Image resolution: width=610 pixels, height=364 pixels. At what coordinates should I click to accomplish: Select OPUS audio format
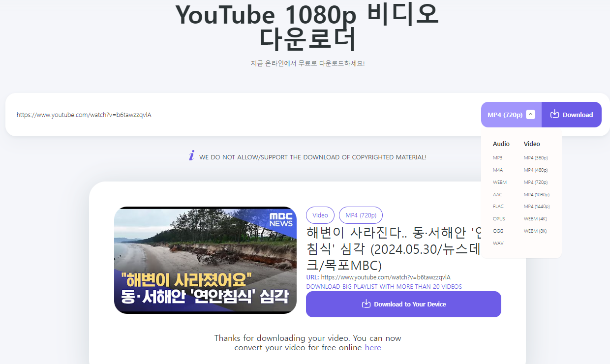click(499, 219)
